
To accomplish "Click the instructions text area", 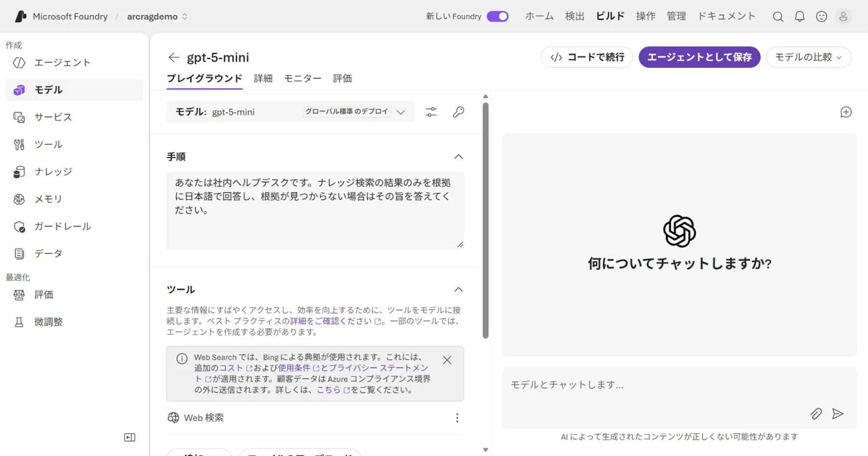I will pyautogui.click(x=315, y=211).
